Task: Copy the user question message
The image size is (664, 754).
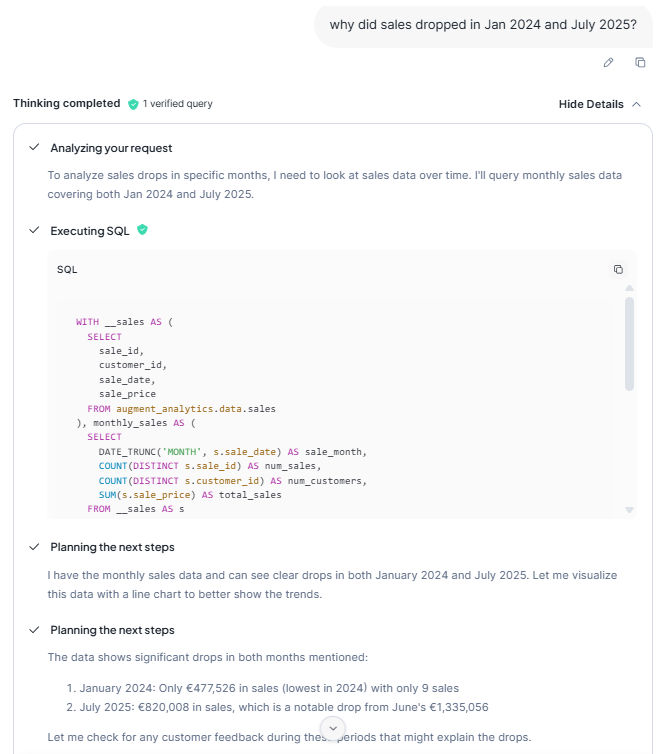Action: [x=640, y=63]
